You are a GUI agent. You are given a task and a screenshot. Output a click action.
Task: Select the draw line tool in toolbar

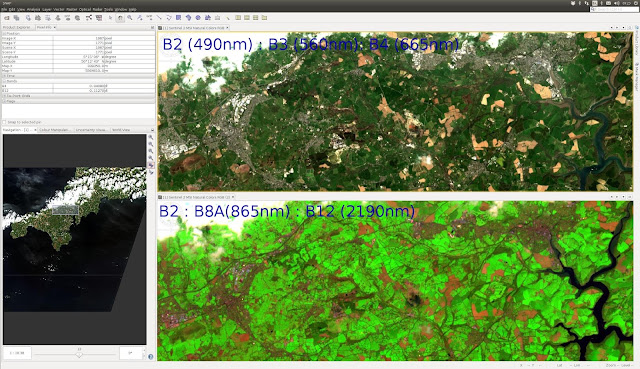point(159,18)
